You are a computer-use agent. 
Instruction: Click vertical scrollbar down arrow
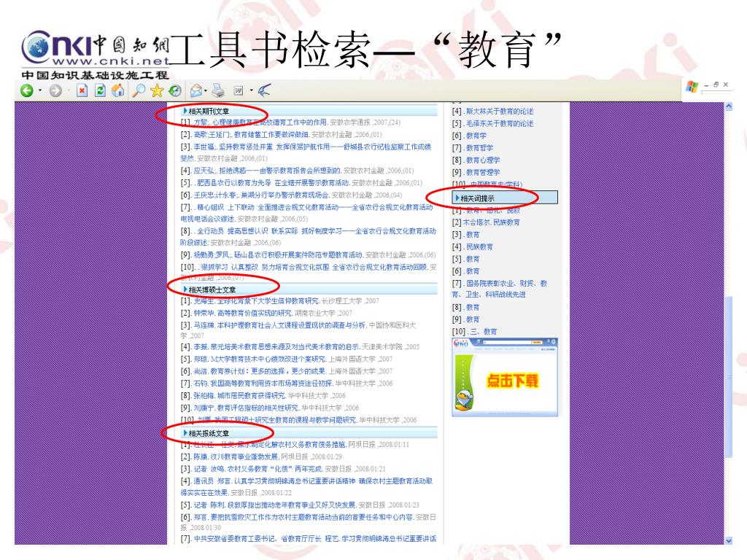pos(729,540)
